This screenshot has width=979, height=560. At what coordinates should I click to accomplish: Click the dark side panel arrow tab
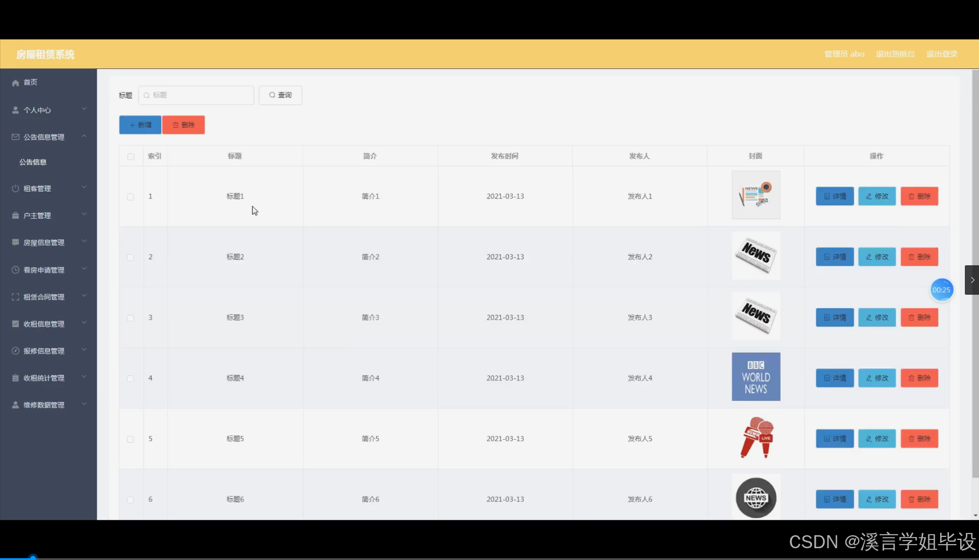[x=972, y=280]
